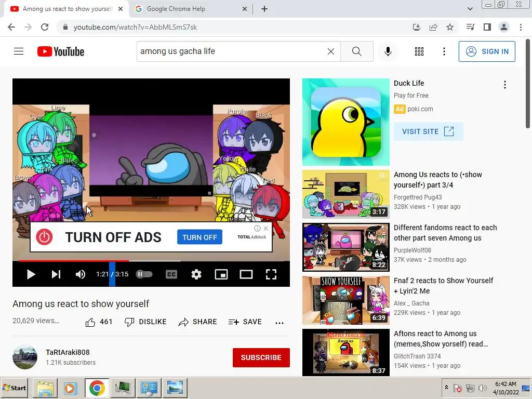
Task: Open Duck Life ad options menu
Action: (x=505, y=85)
